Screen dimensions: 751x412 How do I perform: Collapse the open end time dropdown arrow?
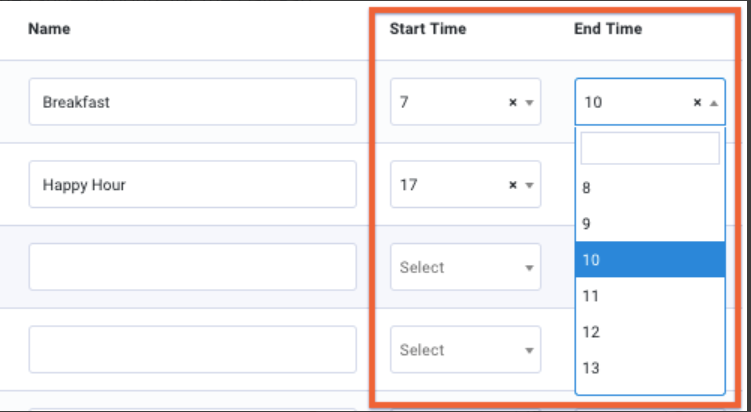coord(713,102)
